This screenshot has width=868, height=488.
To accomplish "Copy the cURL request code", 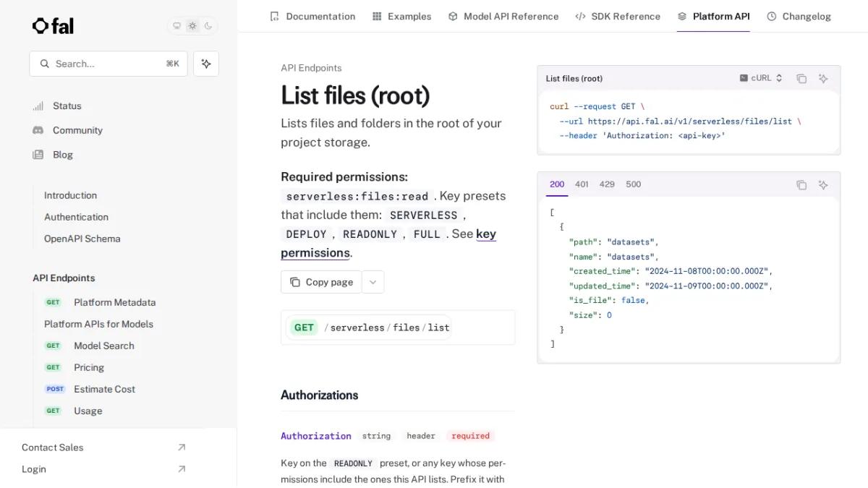I will 801,78.
